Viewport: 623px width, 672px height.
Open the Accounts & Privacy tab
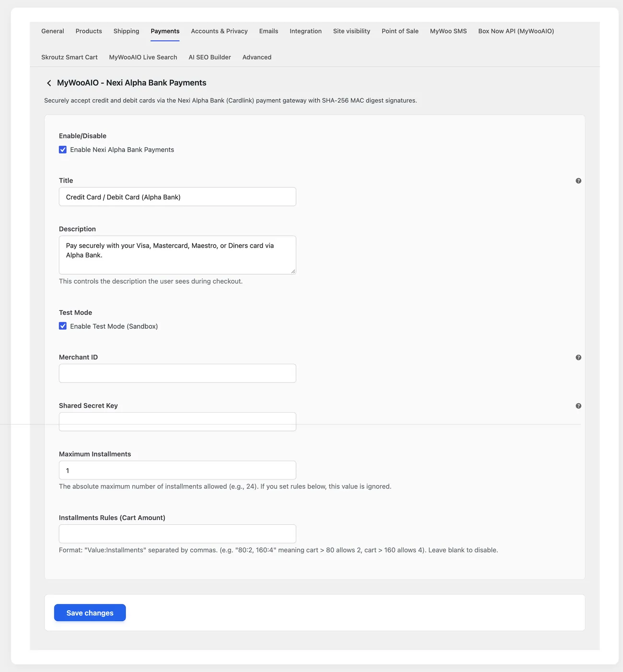[219, 31]
